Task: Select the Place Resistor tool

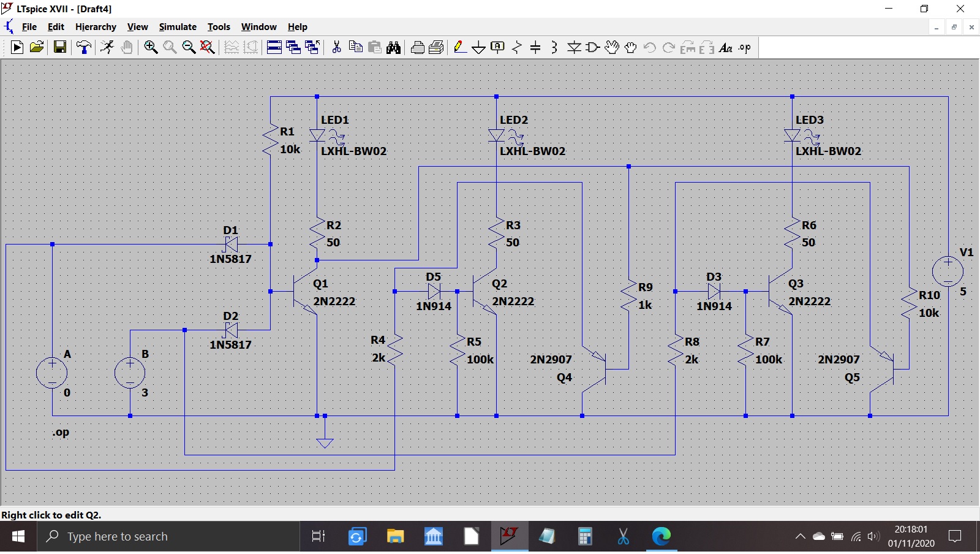Action: tap(517, 47)
